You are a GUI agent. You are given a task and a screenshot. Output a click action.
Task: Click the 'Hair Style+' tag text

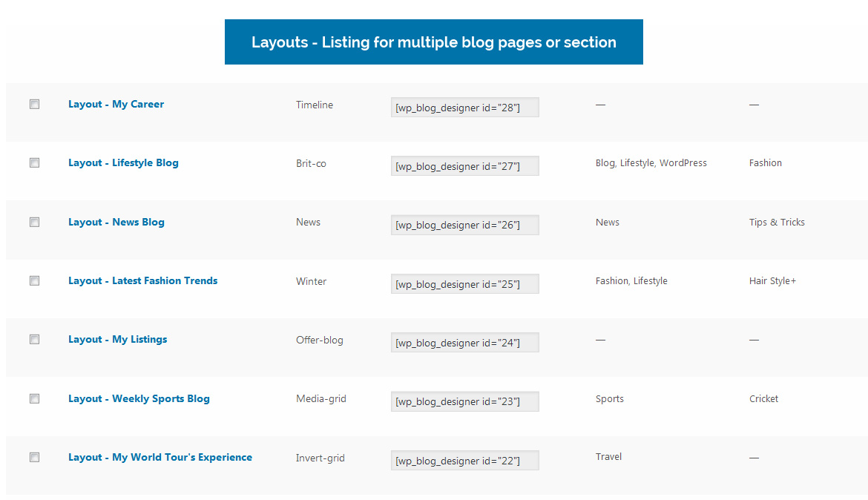click(772, 280)
